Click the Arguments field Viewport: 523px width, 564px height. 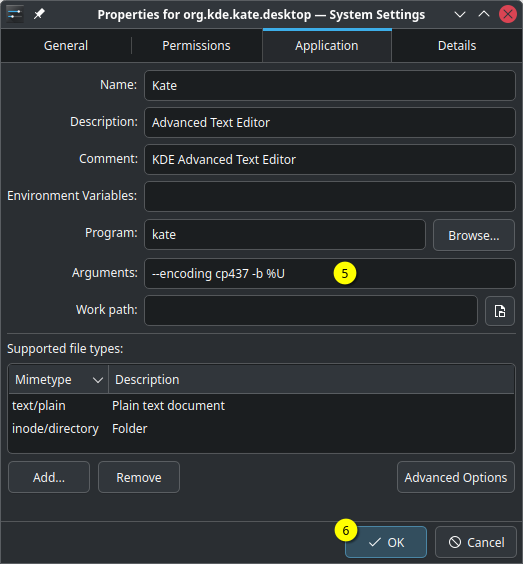pyautogui.click(x=329, y=273)
